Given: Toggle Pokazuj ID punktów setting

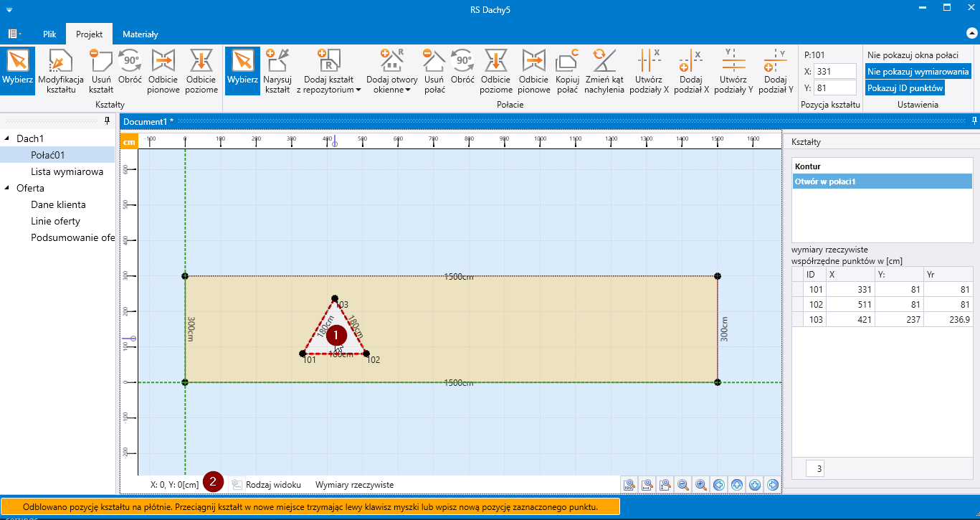Looking at the screenshot, I should click(x=905, y=88).
